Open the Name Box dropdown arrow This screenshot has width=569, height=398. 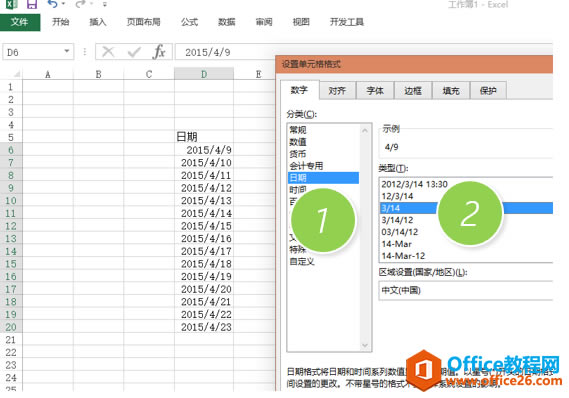67,51
